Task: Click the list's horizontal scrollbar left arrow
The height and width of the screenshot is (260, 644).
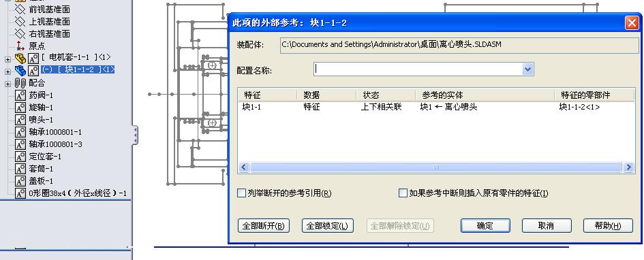Action: point(244,167)
